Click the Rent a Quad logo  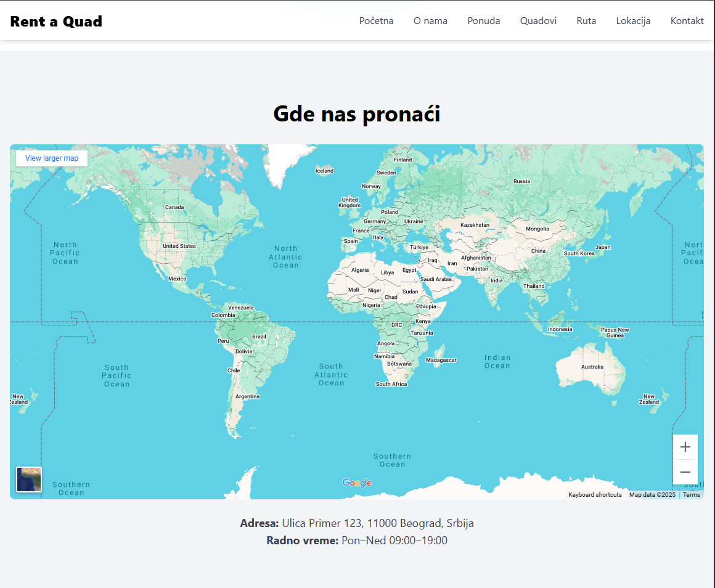tap(56, 22)
